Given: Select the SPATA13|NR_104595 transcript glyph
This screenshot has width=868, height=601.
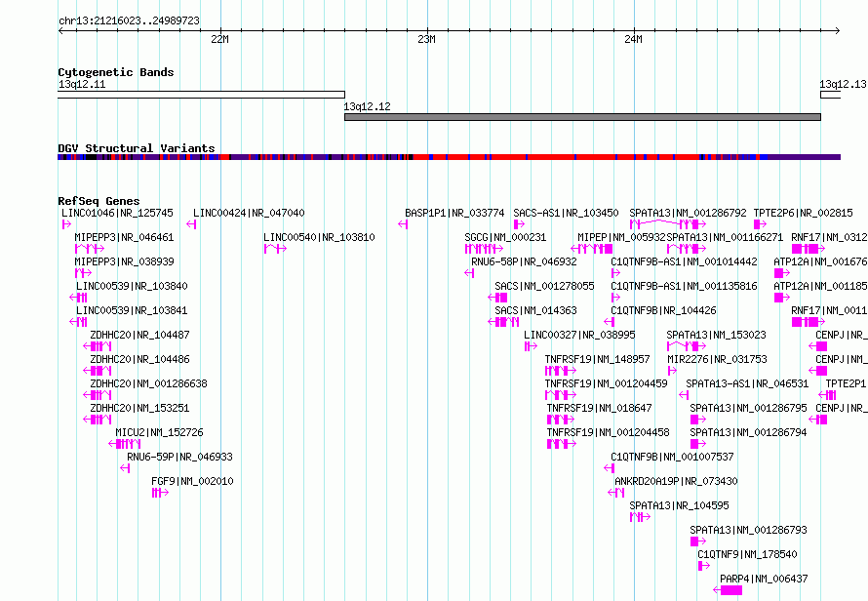Looking at the screenshot, I should coord(640,517).
